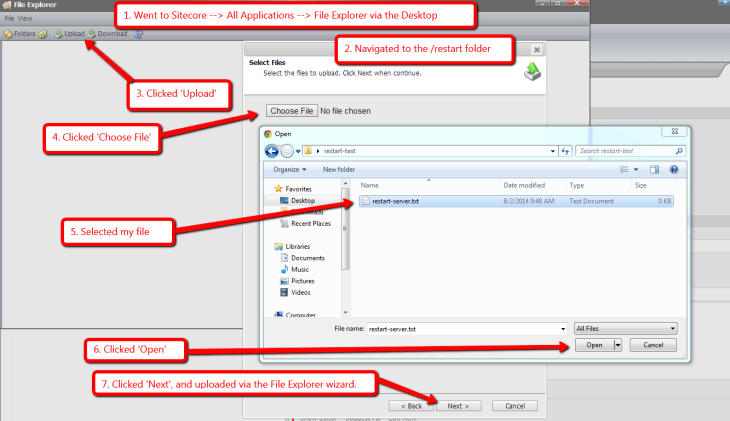Close the Select Files wizard dialog
The image size is (730, 421).
pyautogui.click(x=537, y=49)
